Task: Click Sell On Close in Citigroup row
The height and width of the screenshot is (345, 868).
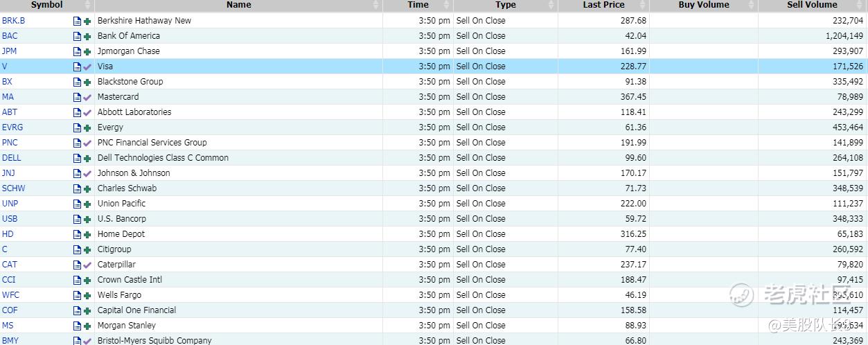Action: click(x=481, y=249)
